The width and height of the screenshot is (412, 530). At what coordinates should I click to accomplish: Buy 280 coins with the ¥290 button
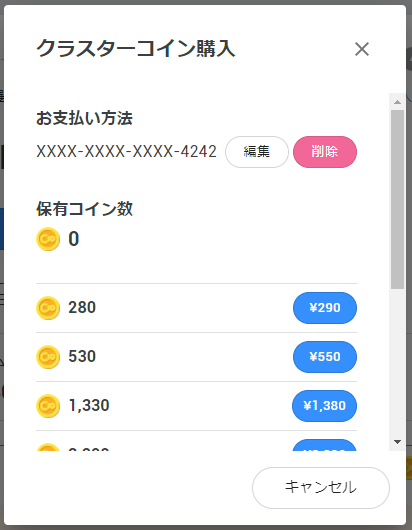(325, 308)
